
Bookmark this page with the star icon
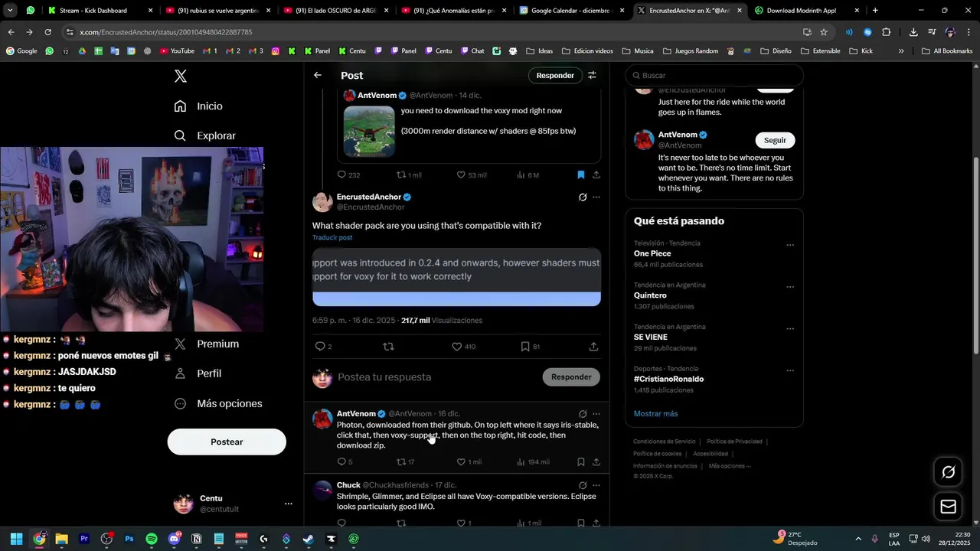(824, 32)
